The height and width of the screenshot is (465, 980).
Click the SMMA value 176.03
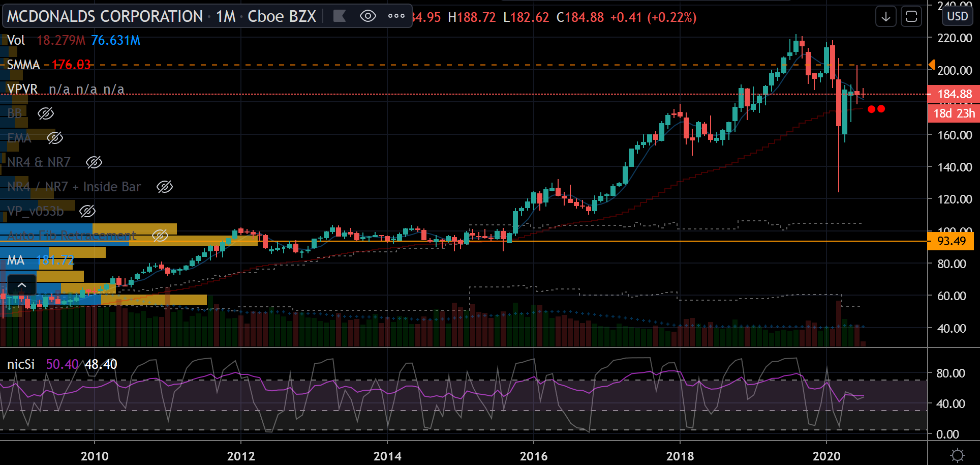click(71, 65)
